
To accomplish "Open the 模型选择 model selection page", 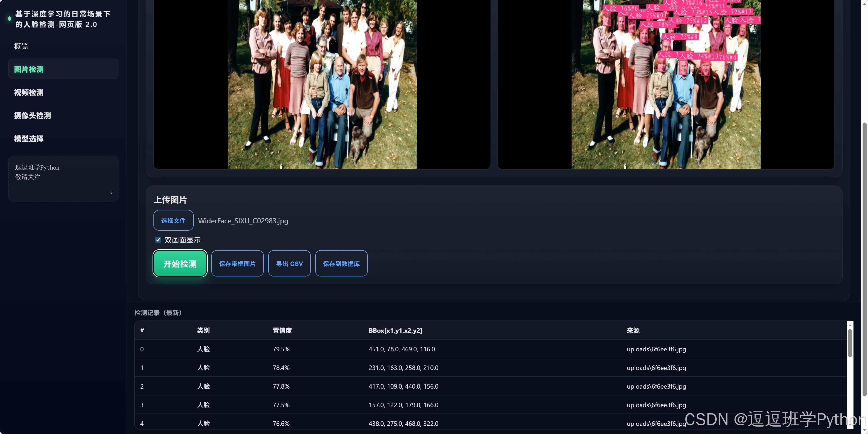I will pos(63,138).
